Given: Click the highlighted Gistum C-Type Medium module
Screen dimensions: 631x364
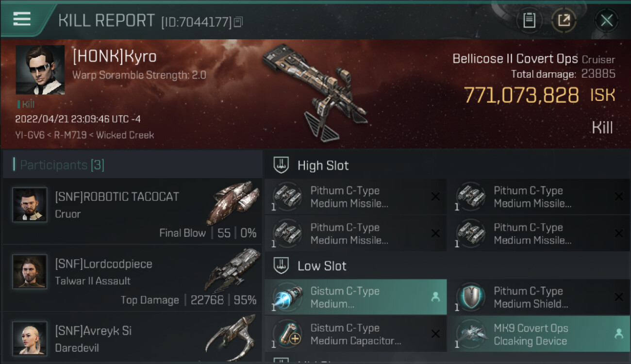Looking at the screenshot, I should coord(356,297).
